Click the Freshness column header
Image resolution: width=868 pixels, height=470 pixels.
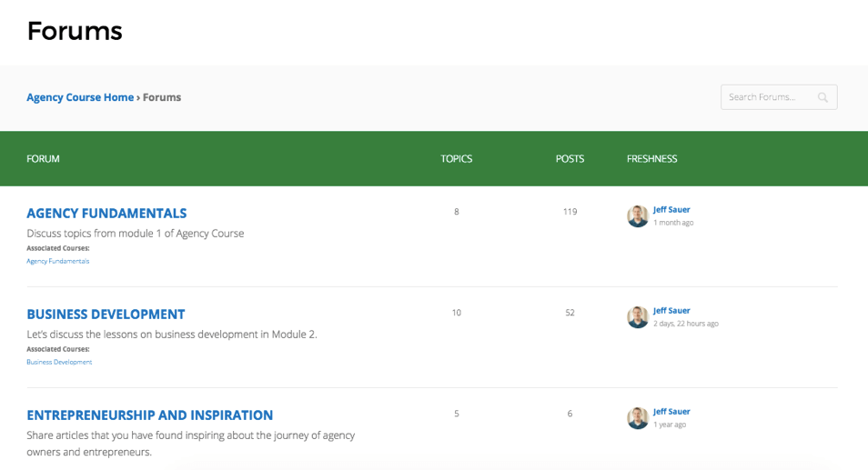pyautogui.click(x=651, y=159)
